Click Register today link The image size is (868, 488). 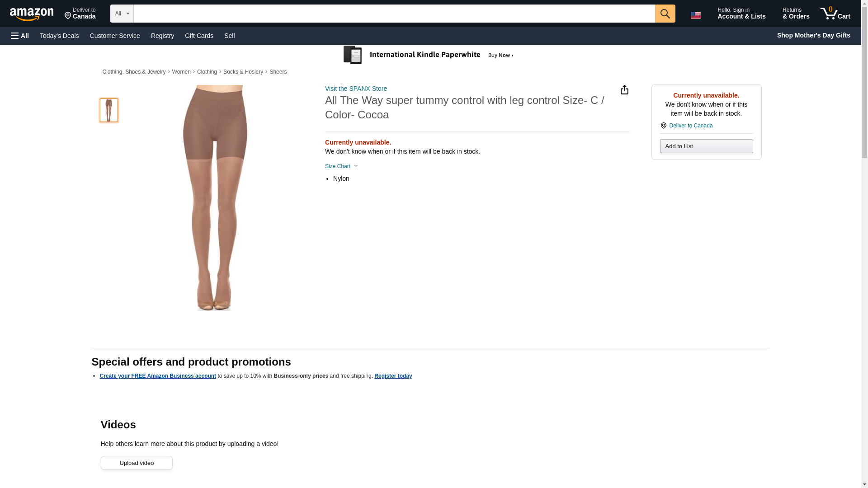pos(393,376)
